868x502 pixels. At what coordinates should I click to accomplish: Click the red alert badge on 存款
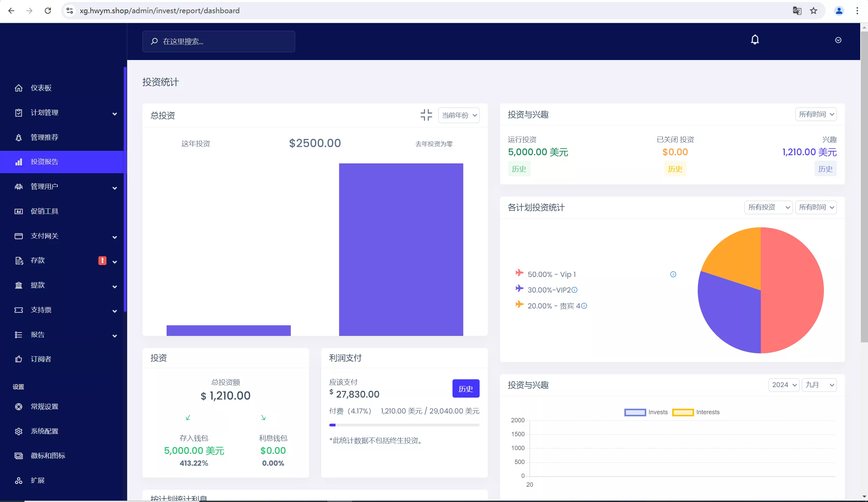point(102,261)
